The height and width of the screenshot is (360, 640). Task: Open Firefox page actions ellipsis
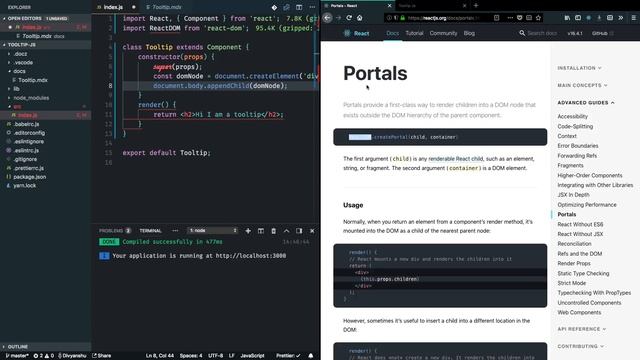pos(510,18)
